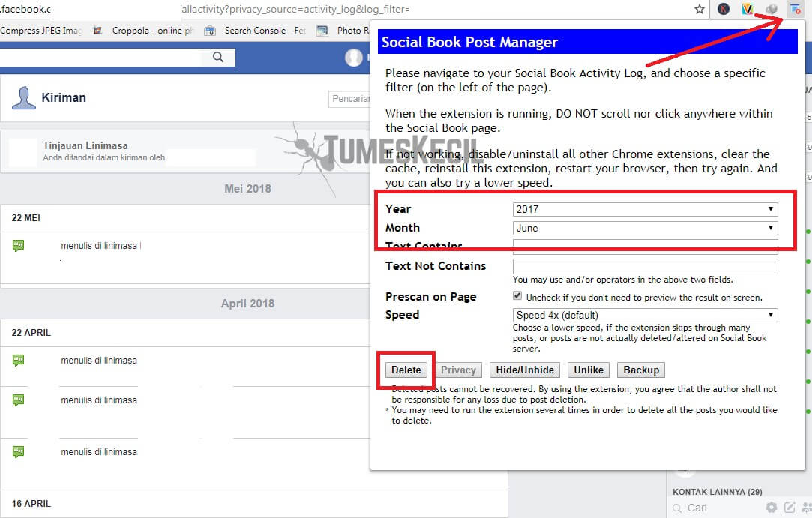812x518 pixels.
Task: Open the profile avatar in Facebook's blue bar
Action: (354, 58)
